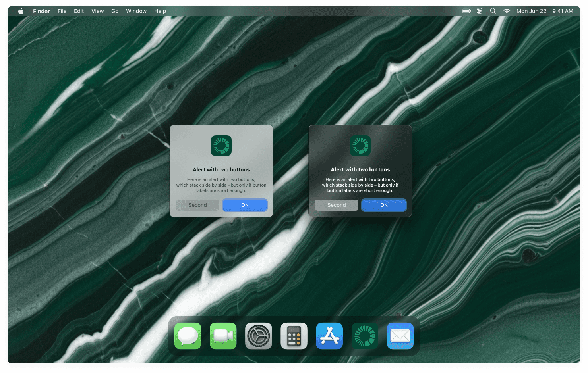This screenshot has width=588, height=373.
Task: Click Second in the light alert
Action: click(x=197, y=205)
